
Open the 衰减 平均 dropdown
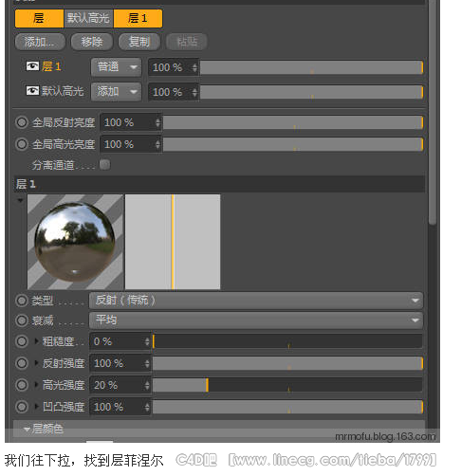pos(256,320)
